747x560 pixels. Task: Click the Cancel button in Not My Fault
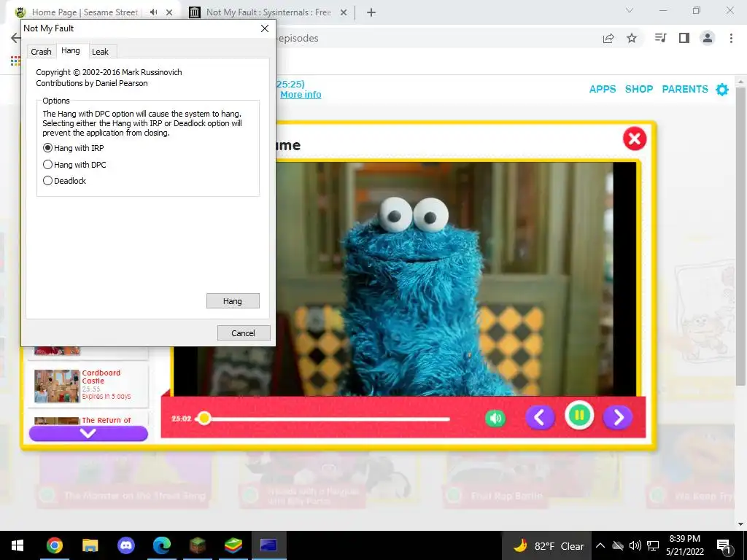coord(244,332)
